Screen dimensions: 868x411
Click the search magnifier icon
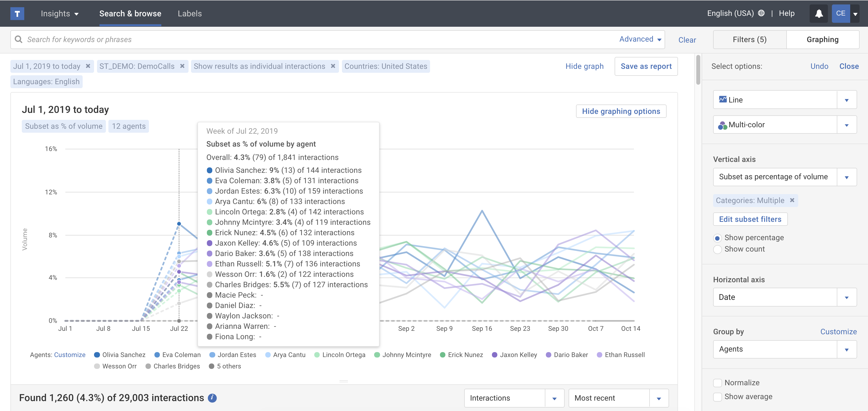coord(19,39)
